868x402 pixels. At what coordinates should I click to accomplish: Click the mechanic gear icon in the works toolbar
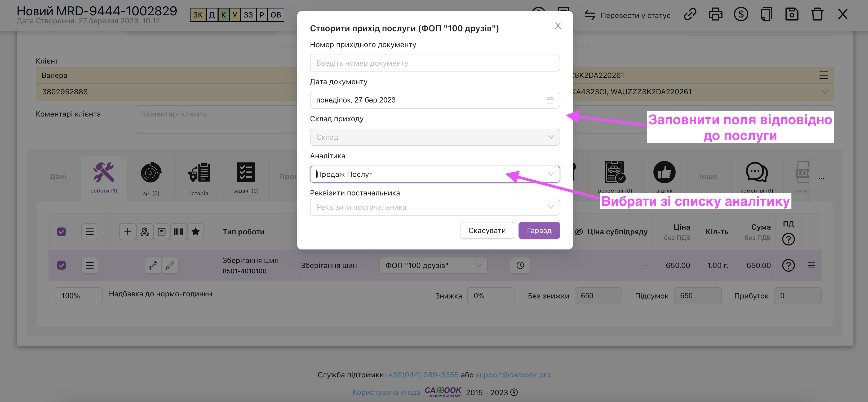click(x=145, y=232)
